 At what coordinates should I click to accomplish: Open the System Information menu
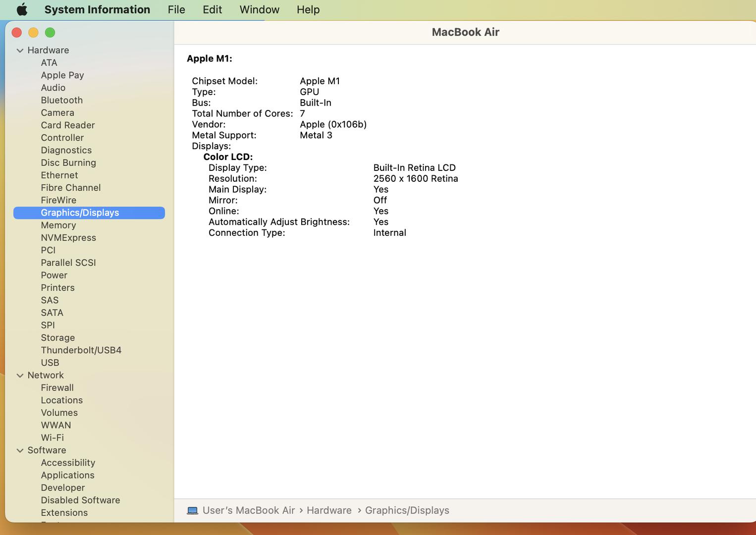(x=97, y=9)
